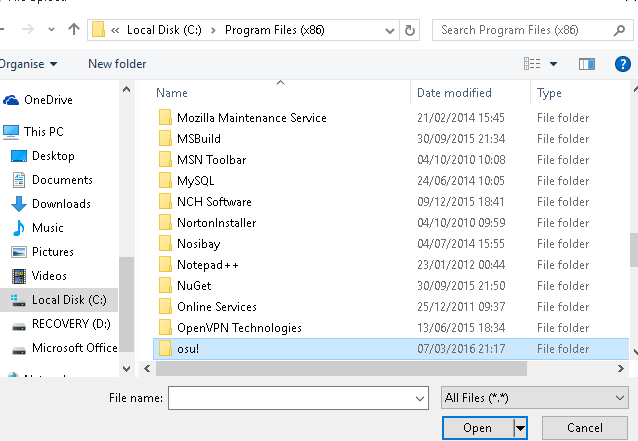Create a New folder

point(117,64)
